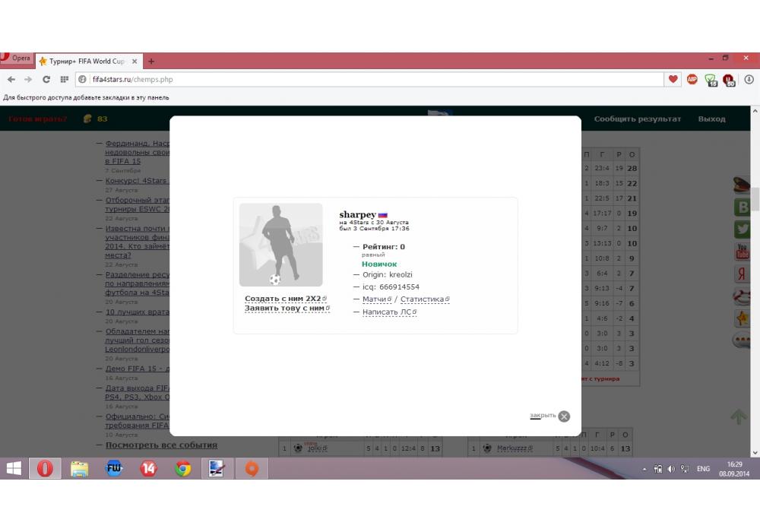This screenshot has height=532, width=760.
Task: Close the Турнир+ FIFA World Cup tab
Action: pyautogui.click(x=135, y=61)
